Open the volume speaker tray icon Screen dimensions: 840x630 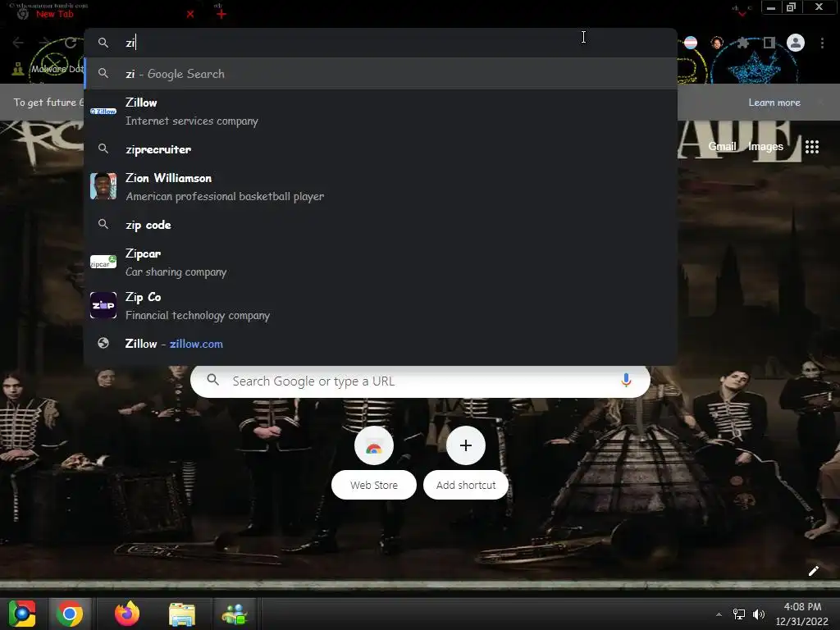point(758,614)
